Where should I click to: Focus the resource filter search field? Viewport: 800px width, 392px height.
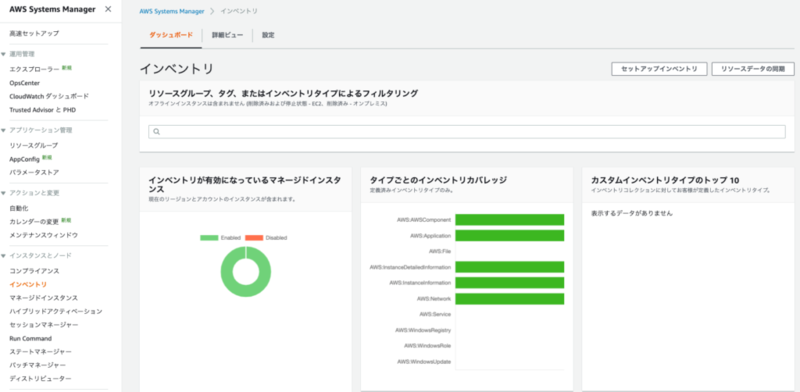point(467,132)
